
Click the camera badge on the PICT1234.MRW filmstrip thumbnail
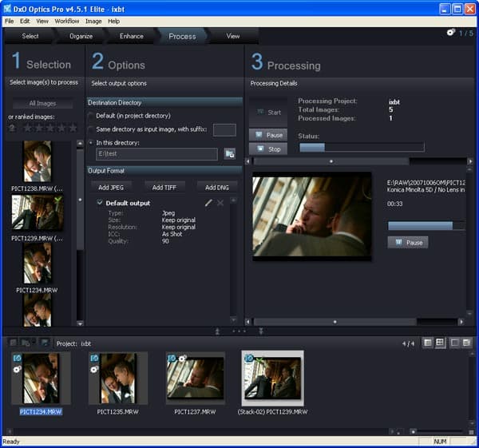(x=18, y=358)
